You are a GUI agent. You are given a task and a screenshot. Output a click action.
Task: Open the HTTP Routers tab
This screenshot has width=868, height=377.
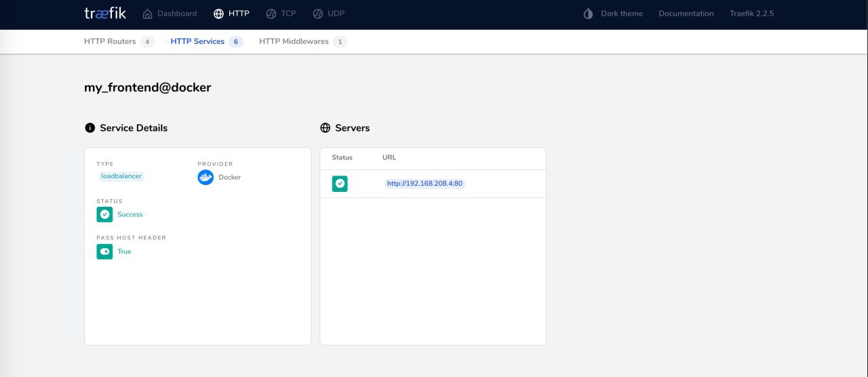pyautogui.click(x=119, y=41)
